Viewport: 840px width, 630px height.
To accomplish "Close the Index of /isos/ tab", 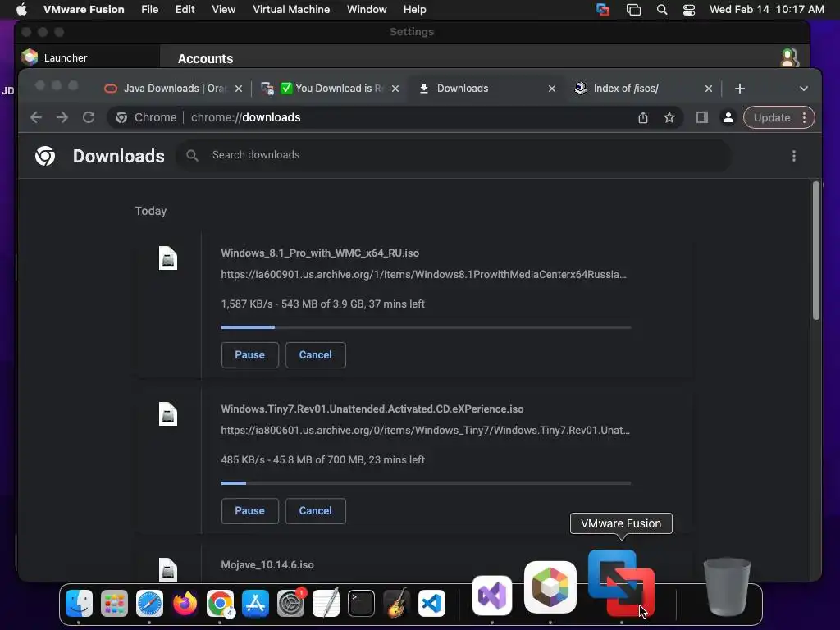I will pyautogui.click(x=708, y=89).
